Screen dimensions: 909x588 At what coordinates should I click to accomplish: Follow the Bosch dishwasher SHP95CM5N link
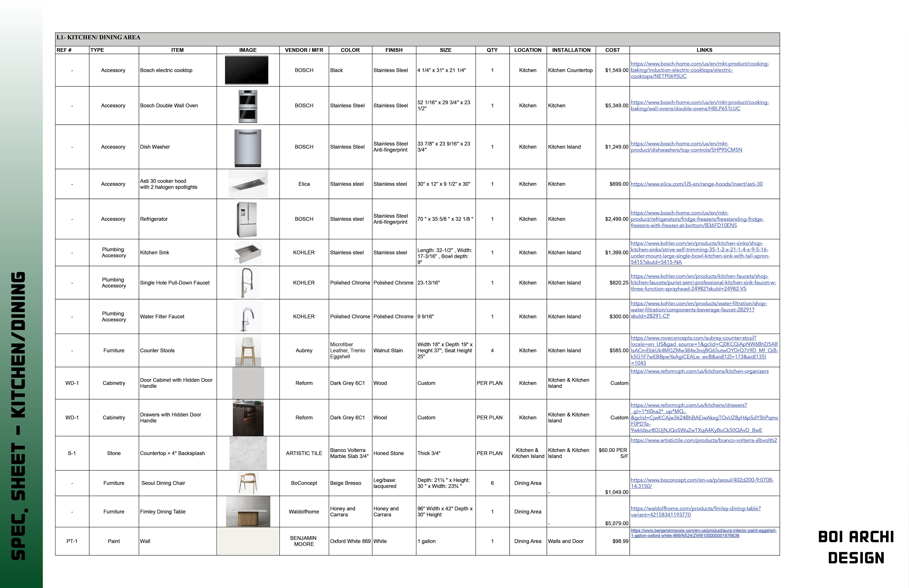point(686,147)
